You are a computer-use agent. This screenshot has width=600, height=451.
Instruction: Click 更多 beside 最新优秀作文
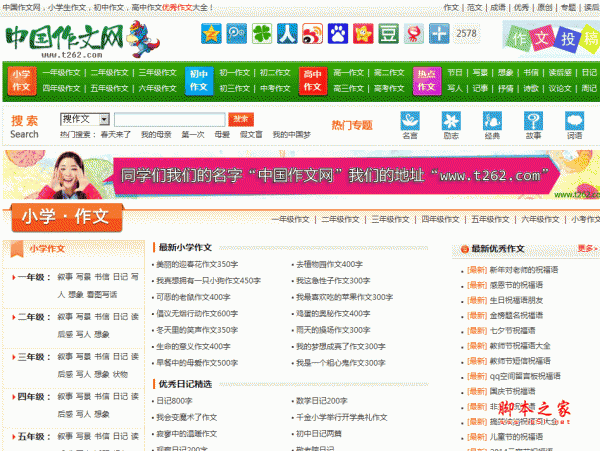tap(587, 249)
